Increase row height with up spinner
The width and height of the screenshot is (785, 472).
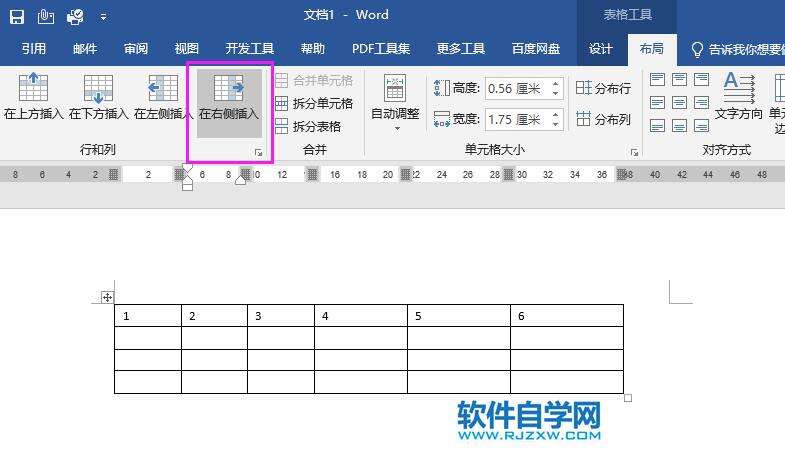[556, 84]
